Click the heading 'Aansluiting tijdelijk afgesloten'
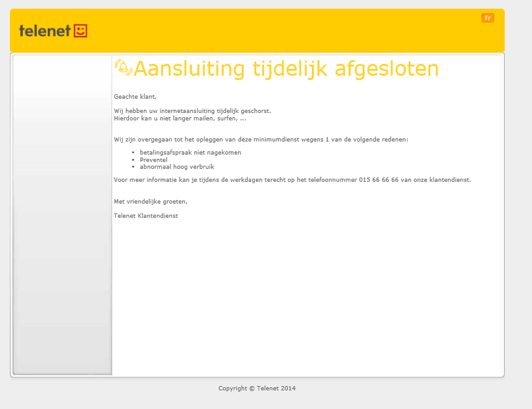This screenshot has width=532, height=409. point(286,69)
